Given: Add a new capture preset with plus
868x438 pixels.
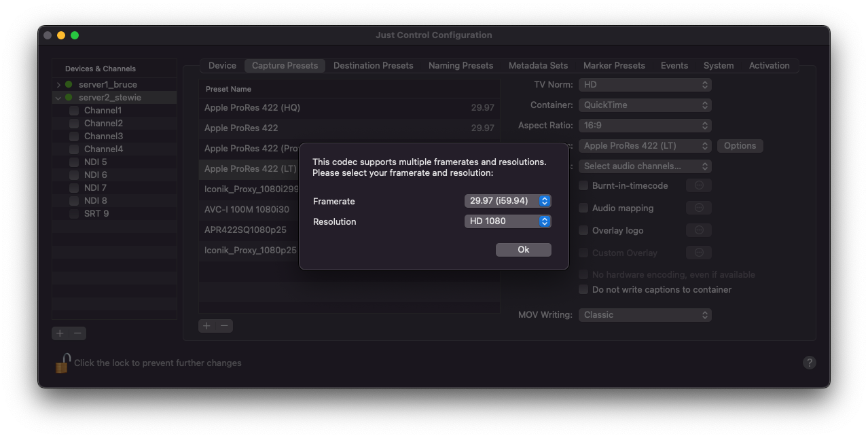Looking at the screenshot, I should coord(207,326).
